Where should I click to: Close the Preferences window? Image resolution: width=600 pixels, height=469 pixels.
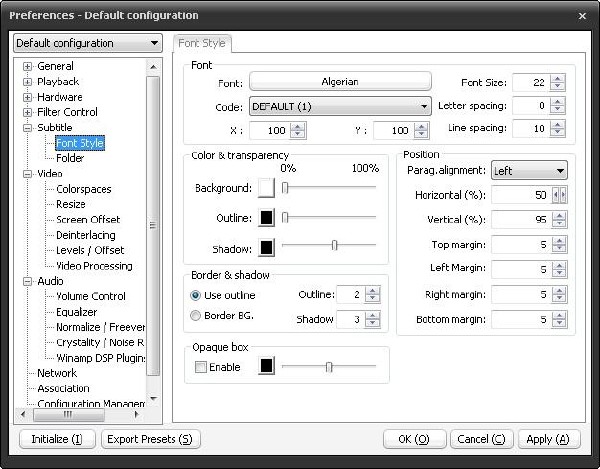583,15
